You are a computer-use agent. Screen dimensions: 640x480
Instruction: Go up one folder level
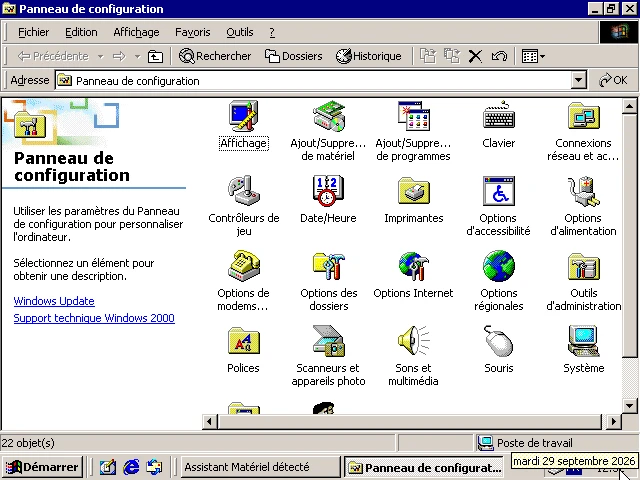point(155,56)
